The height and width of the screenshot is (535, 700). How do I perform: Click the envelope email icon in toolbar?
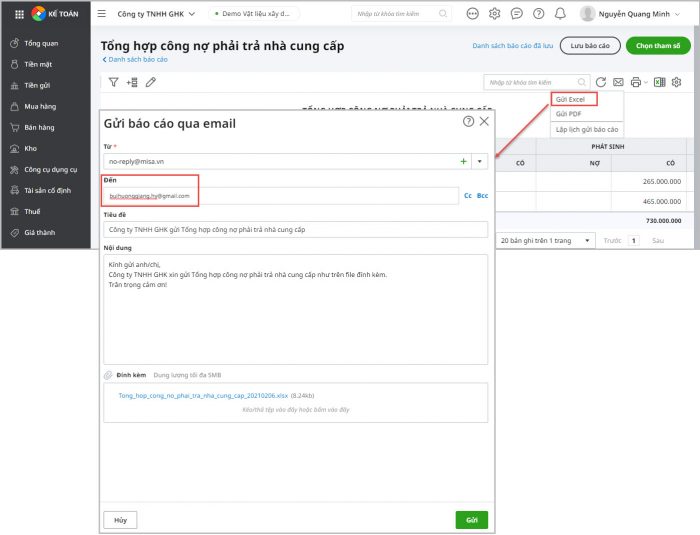pos(618,82)
